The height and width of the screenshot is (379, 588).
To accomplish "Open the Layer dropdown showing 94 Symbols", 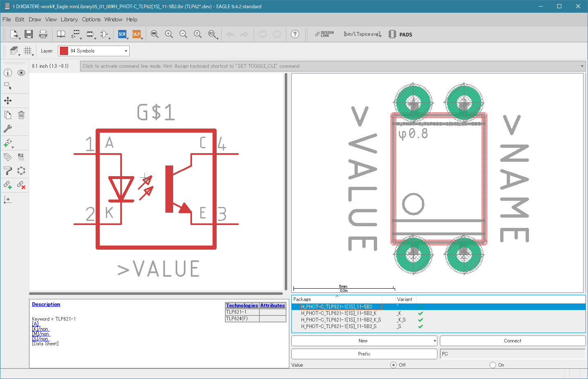I will tap(94, 51).
